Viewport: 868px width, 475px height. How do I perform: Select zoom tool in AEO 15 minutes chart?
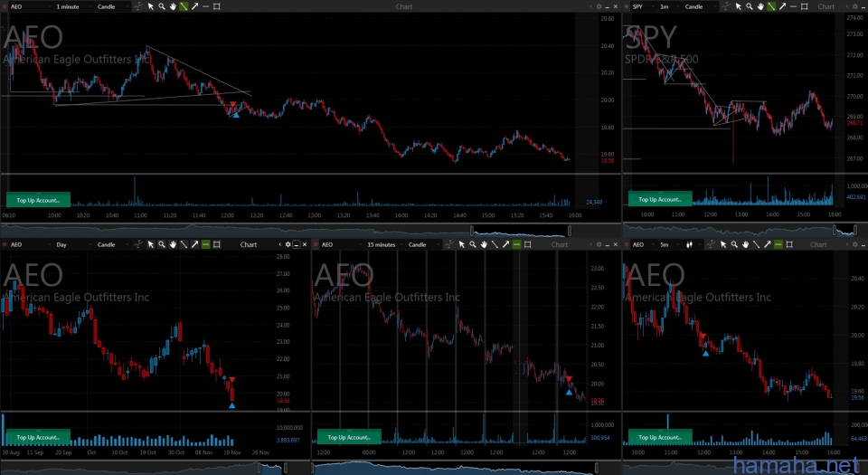point(472,244)
